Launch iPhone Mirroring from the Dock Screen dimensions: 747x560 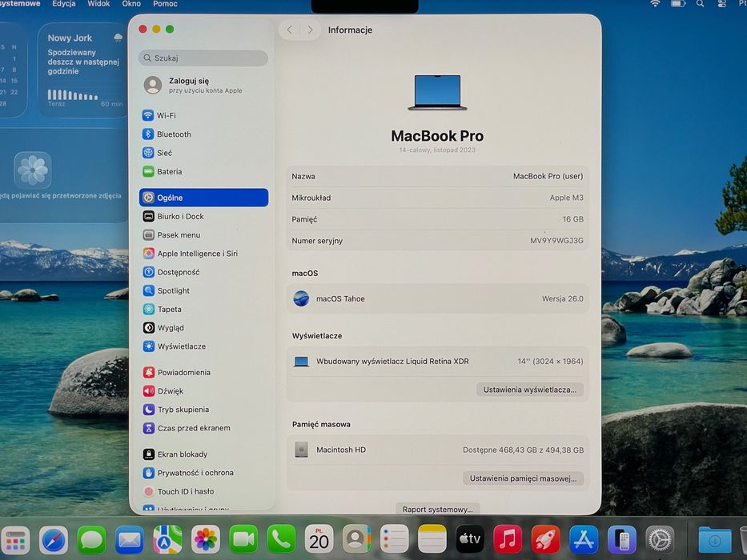pyautogui.click(x=622, y=541)
